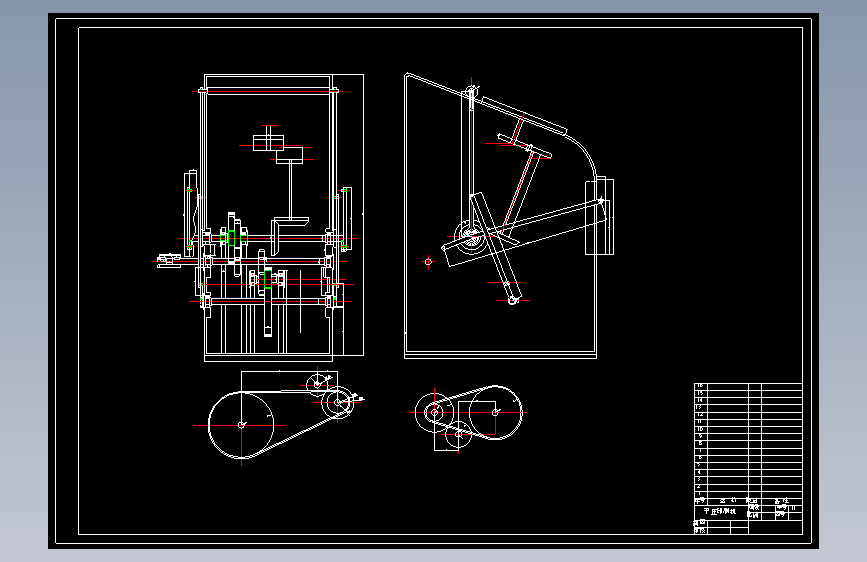
Task: Select the left double-circle pulley in lower-right drive view
Action: coord(435,412)
